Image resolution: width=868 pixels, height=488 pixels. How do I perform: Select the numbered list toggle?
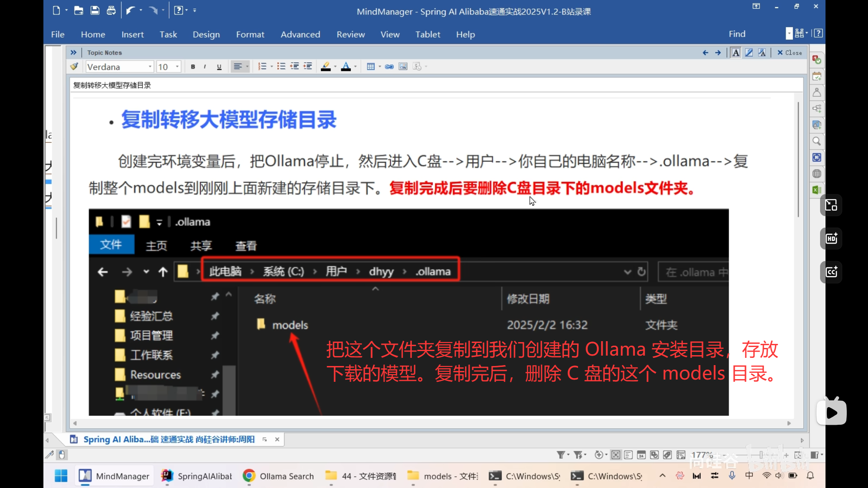[x=262, y=66]
